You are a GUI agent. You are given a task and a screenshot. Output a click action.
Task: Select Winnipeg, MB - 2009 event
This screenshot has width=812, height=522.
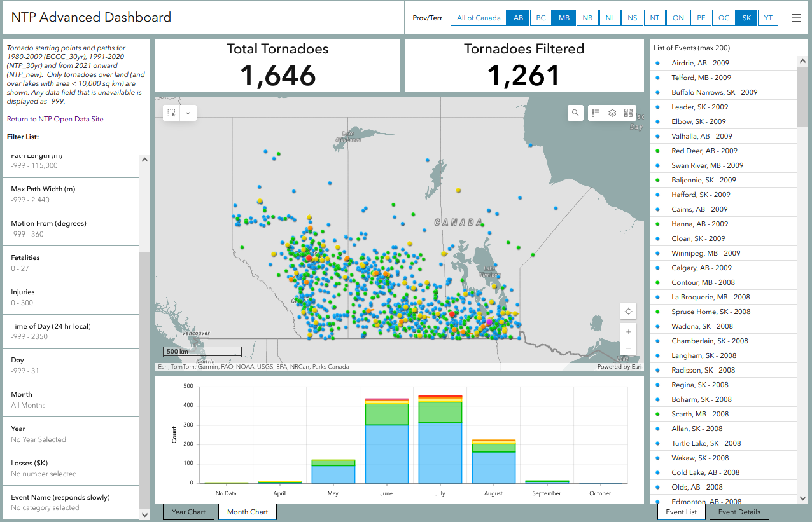pyautogui.click(x=724, y=253)
